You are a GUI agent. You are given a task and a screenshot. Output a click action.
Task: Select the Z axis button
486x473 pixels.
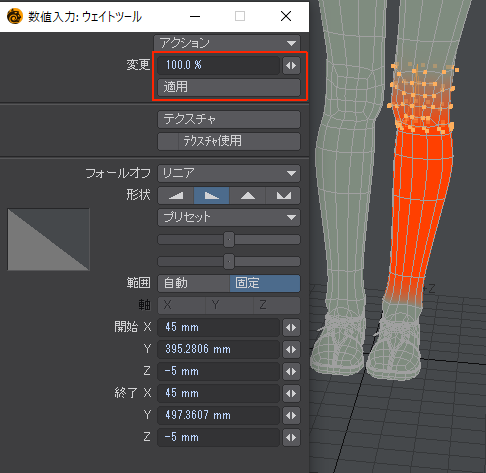tap(277, 305)
